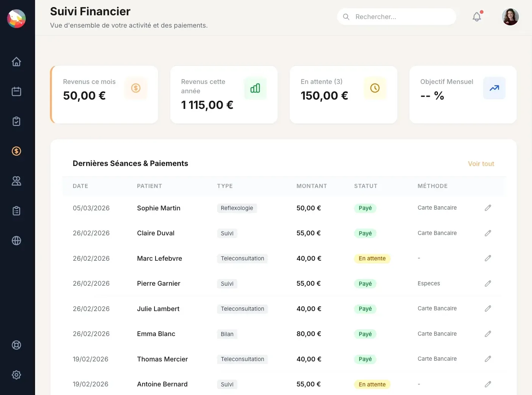Open the Home dashboard from the sidebar
Viewport: 532px width, 395px height.
pyautogui.click(x=16, y=62)
